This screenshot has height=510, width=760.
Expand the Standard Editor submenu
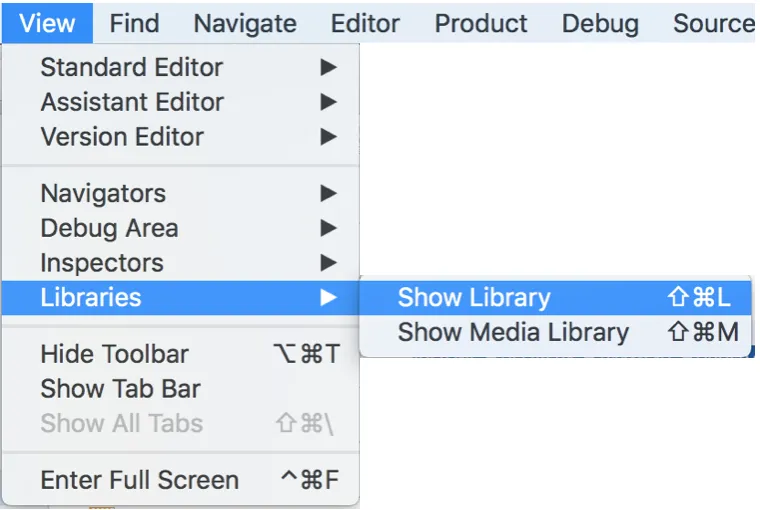click(131, 68)
